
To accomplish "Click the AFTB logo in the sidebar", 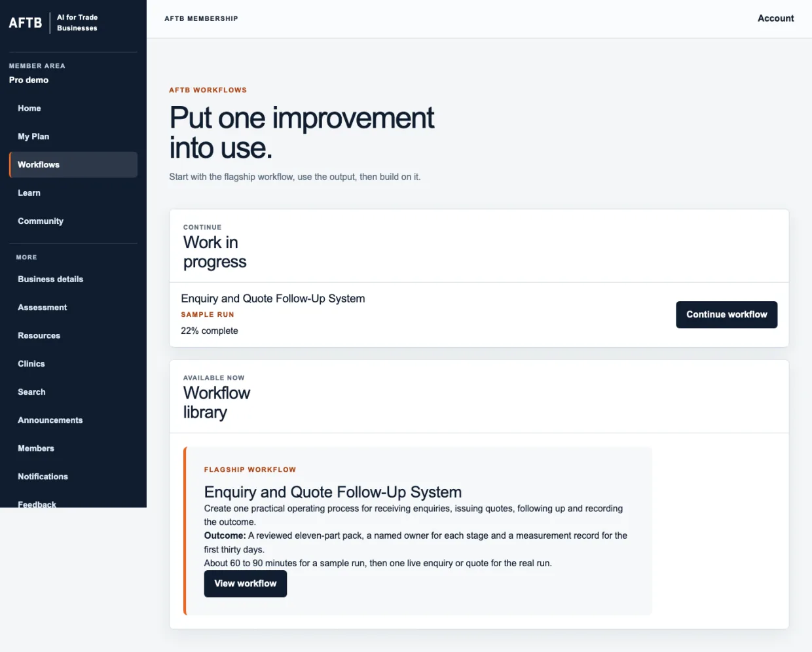I will click(x=26, y=22).
